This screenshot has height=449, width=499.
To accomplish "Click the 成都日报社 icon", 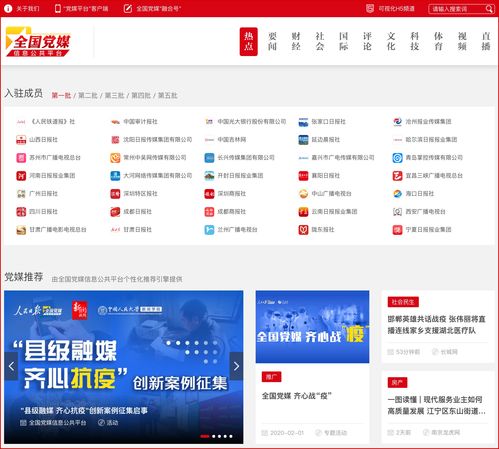I will tap(115, 212).
